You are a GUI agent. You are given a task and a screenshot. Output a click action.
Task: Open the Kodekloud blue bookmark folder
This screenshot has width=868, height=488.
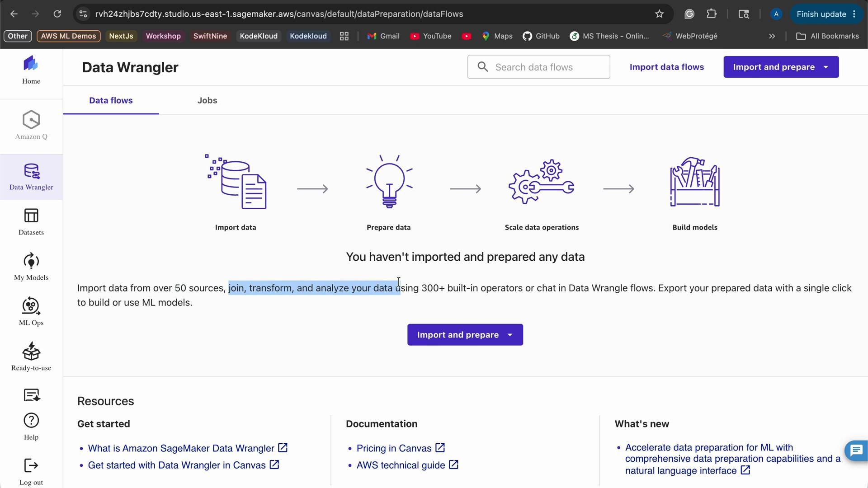pyautogui.click(x=308, y=36)
